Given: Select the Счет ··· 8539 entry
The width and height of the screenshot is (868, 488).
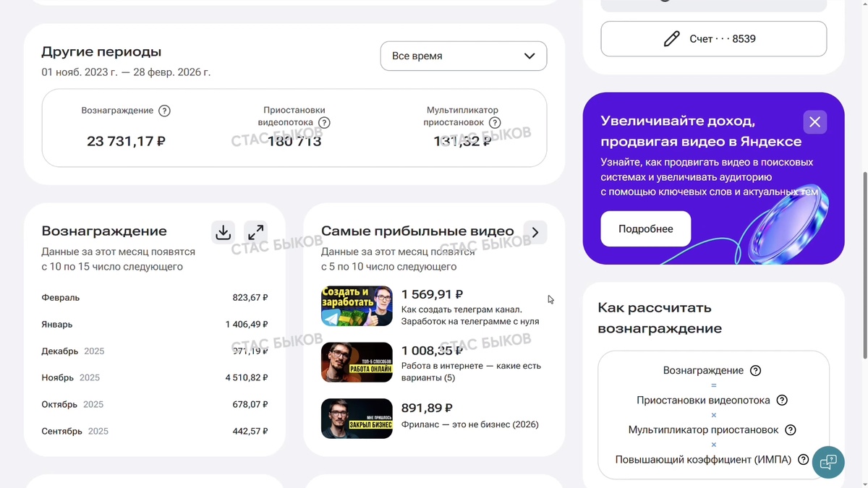Looking at the screenshot, I should (x=713, y=38).
